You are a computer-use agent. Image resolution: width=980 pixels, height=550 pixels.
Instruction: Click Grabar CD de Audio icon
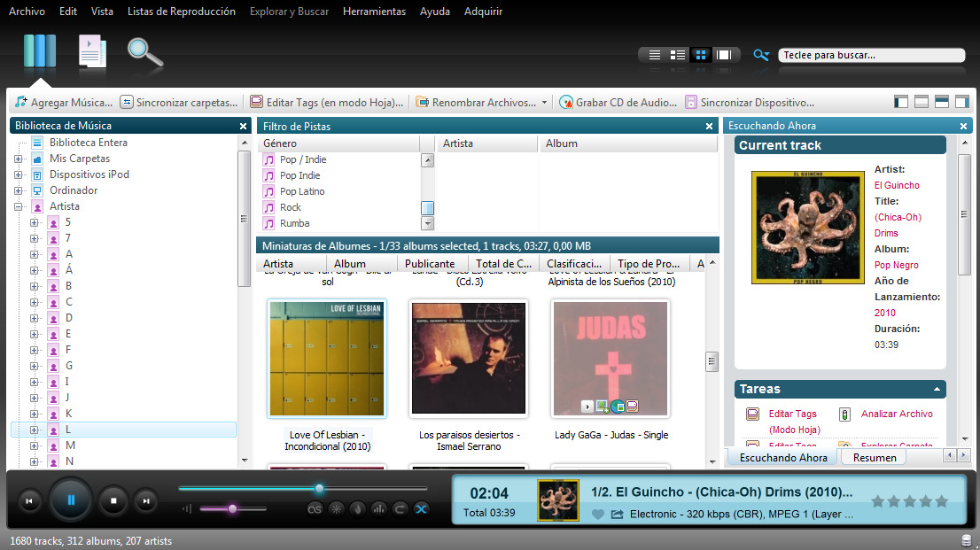point(565,103)
